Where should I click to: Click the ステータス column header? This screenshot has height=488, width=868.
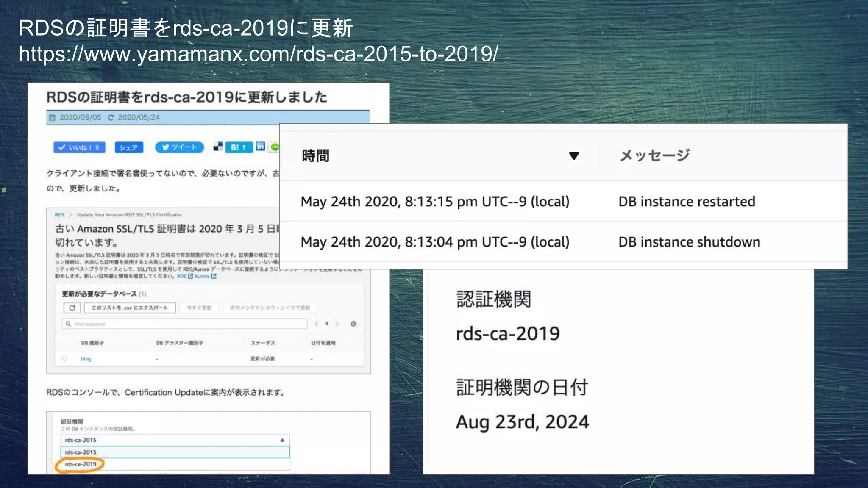(263, 343)
